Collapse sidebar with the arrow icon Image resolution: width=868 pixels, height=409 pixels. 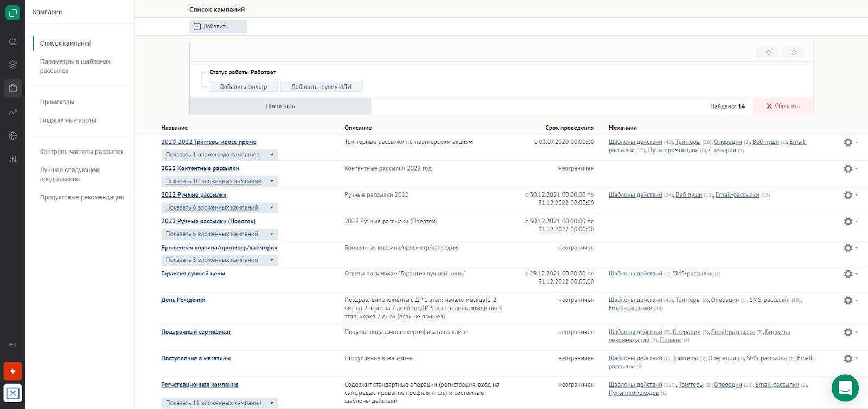coord(12,345)
